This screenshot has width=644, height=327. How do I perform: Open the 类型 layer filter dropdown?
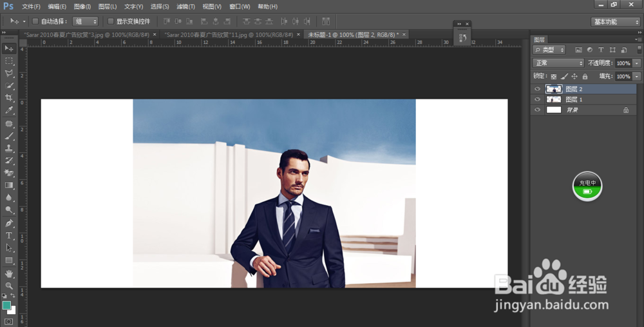click(549, 50)
